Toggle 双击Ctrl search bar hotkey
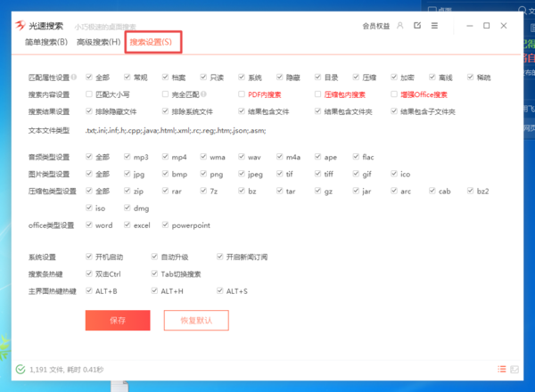 (89, 274)
